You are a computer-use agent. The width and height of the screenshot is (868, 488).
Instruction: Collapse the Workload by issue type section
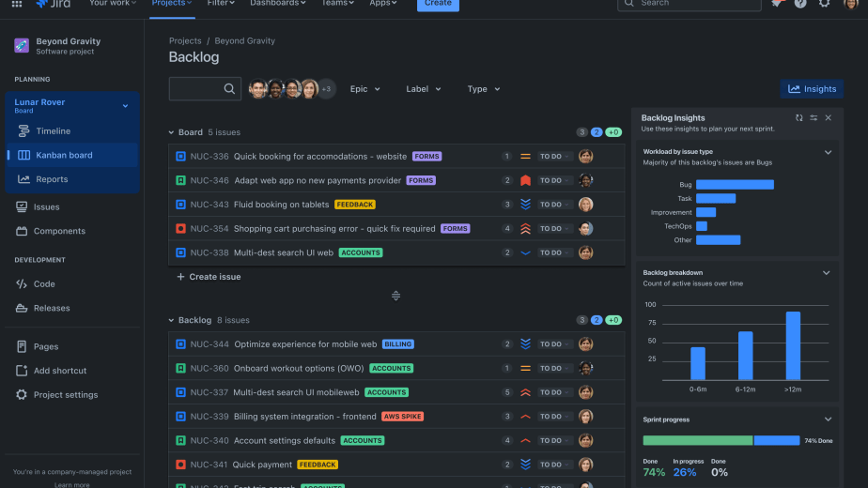click(x=828, y=152)
